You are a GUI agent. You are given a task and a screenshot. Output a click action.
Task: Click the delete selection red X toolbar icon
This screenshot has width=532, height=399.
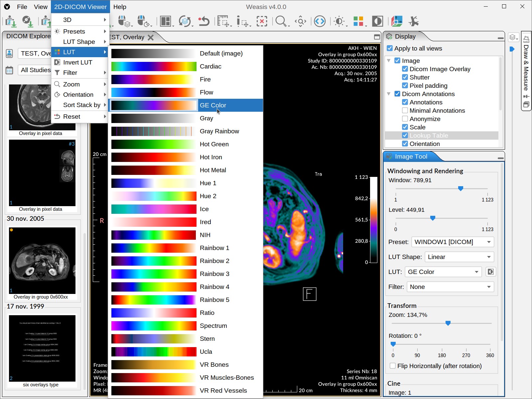click(262, 21)
